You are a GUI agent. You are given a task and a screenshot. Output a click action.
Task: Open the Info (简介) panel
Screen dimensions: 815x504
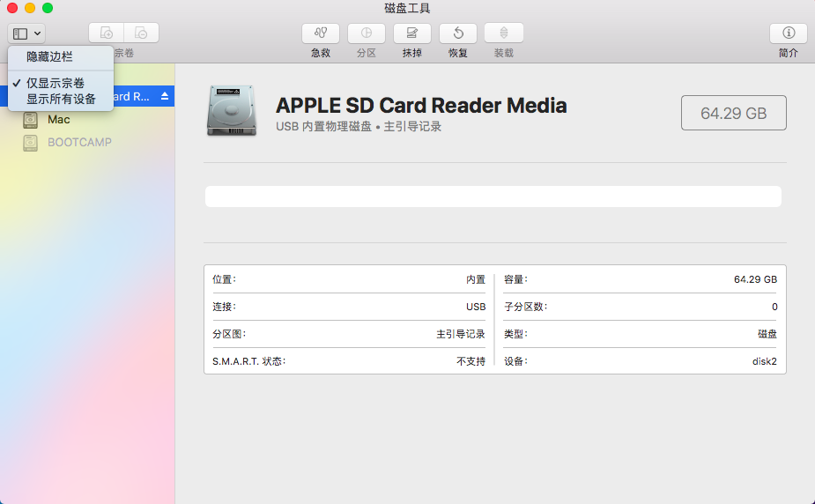click(789, 33)
